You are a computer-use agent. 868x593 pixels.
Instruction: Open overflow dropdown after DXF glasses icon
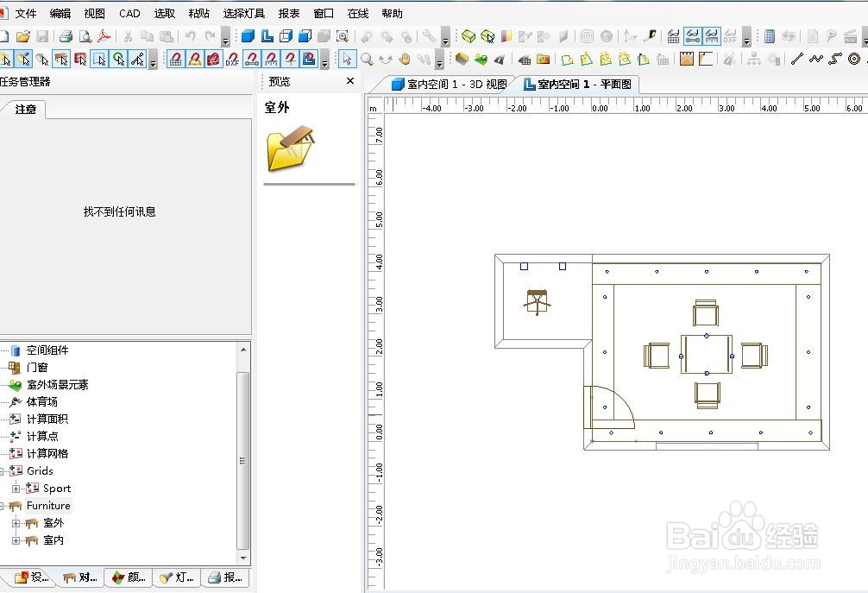click(x=746, y=38)
